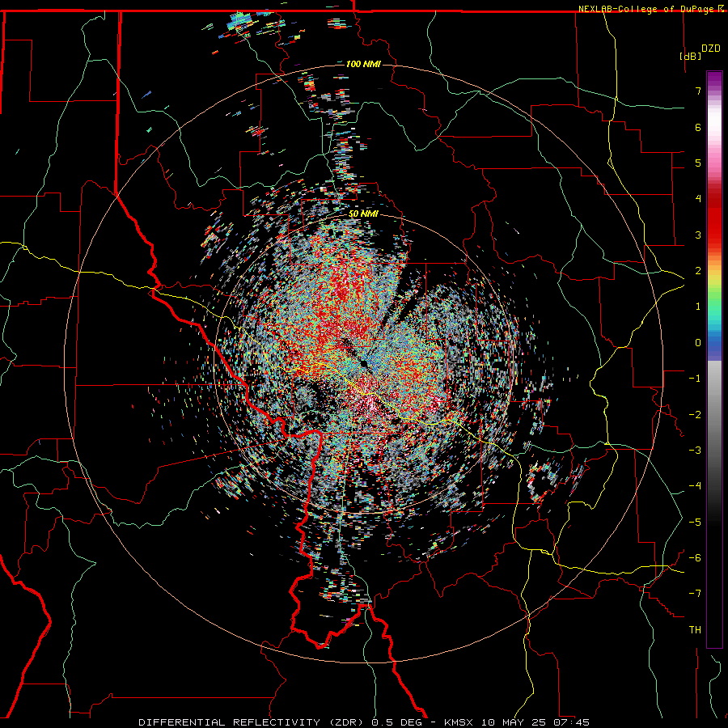The height and width of the screenshot is (728, 728).
Task: Click the 100 NMI range ring label
Action: (x=363, y=64)
